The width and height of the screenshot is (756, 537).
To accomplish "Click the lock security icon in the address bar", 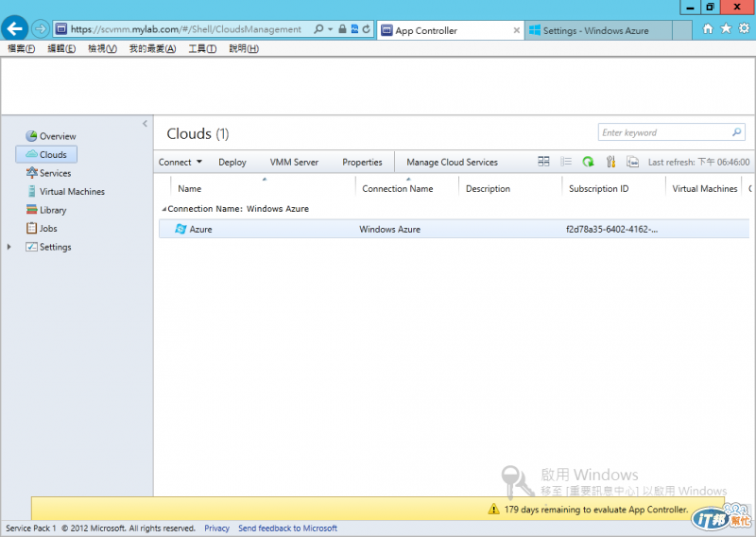I will 342,29.
